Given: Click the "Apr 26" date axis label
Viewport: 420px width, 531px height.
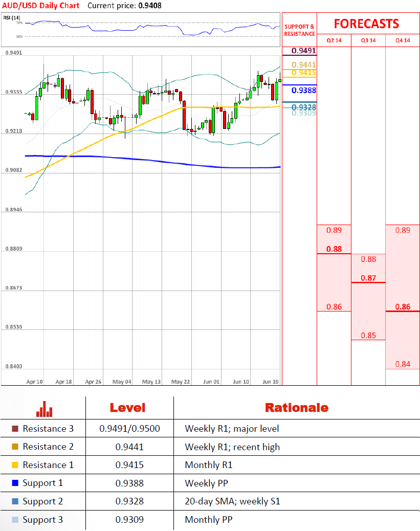Looking at the screenshot, I should point(93,382).
